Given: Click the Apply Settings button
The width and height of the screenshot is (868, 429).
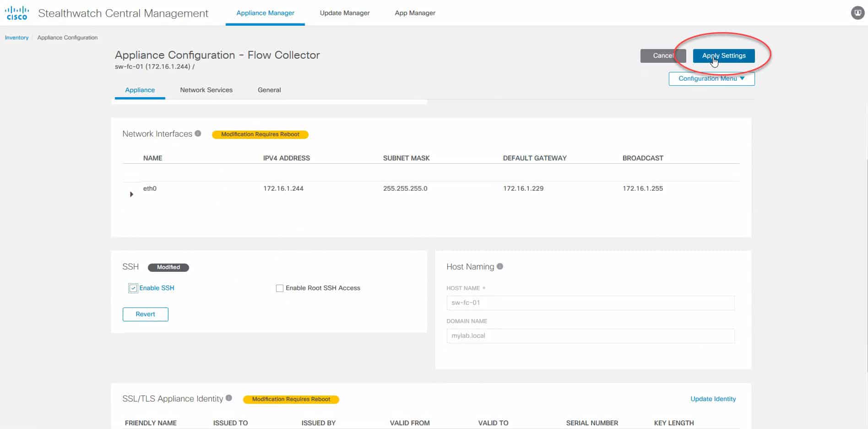Looking at the screenshot, I should point(724,55).
